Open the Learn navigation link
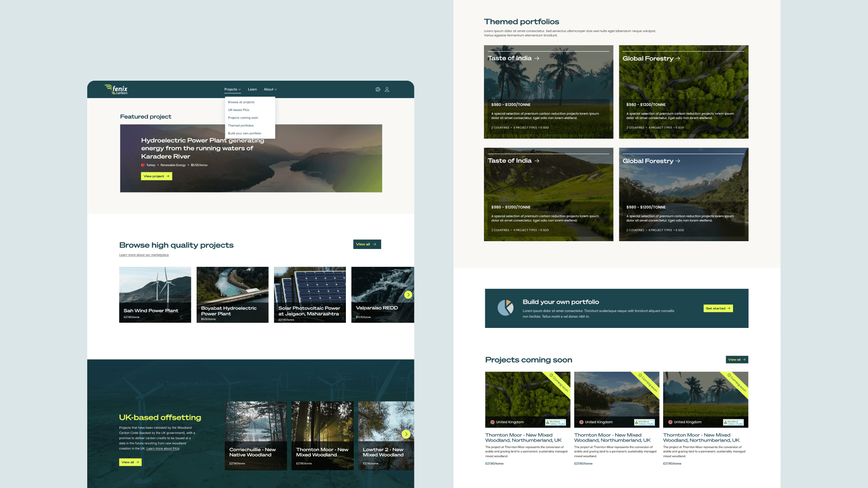Image resolution: width=868 pixels, height=488 pixels. (252, 89)
